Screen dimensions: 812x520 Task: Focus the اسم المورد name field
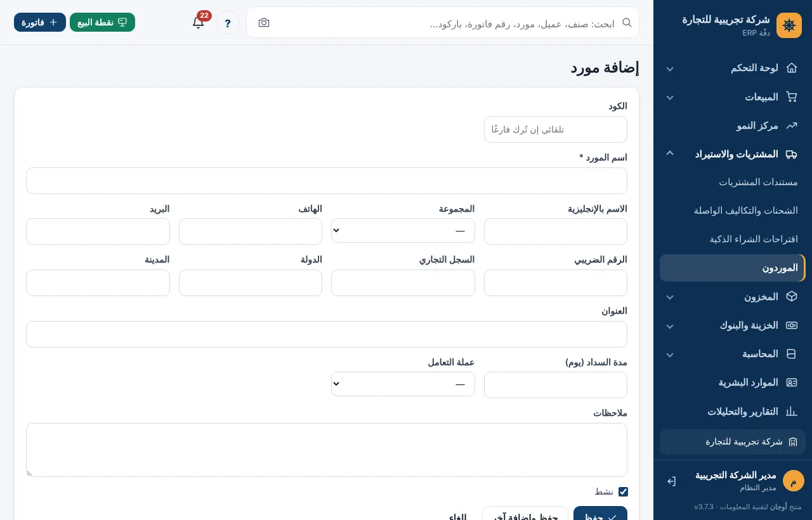point(327,181)
